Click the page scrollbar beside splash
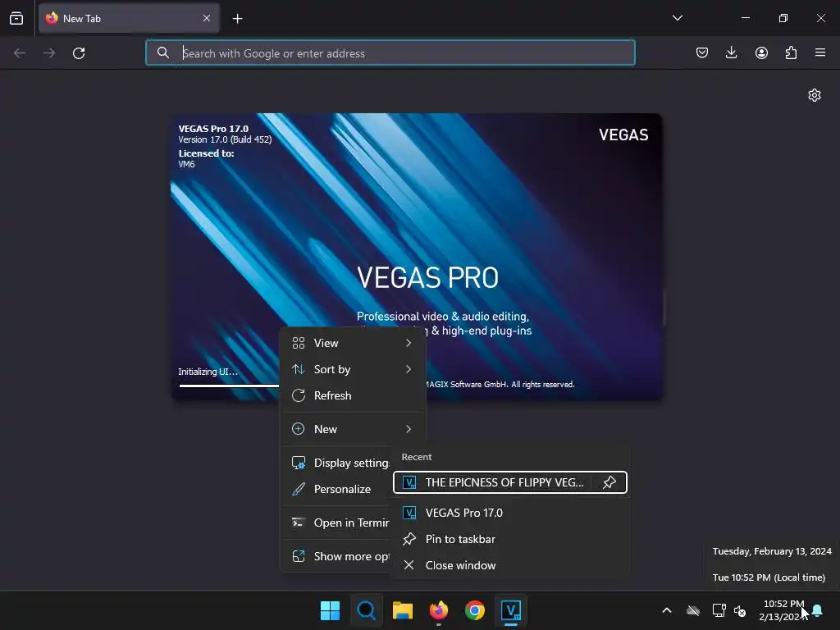This screenshot has height=630, width=840. pyautogui.click(x=664, y=307)
